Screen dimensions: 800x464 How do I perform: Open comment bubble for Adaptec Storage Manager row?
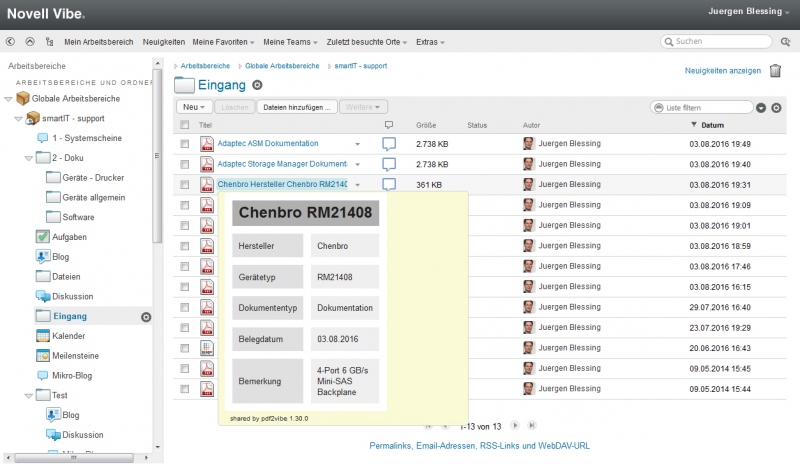[x=389, y=164]
